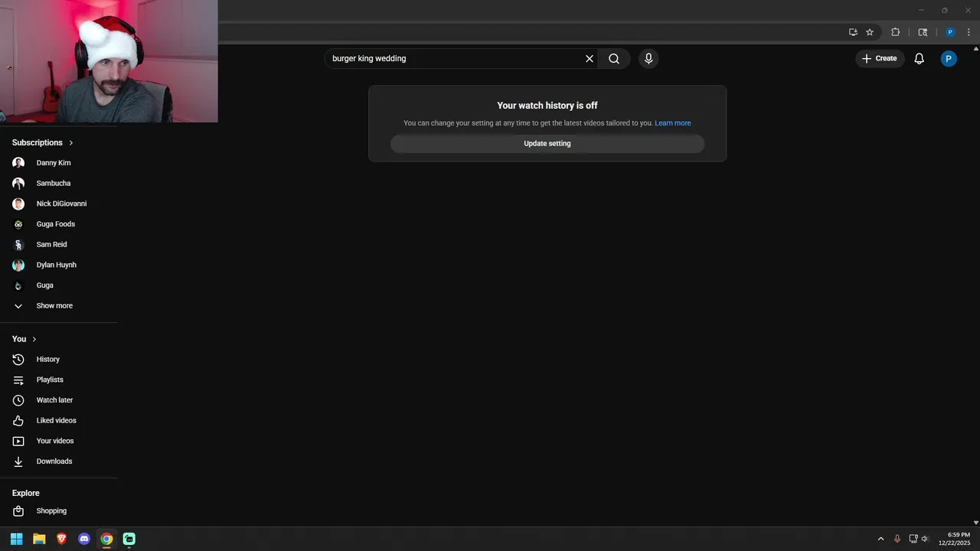This screenshot has height=551, width=980.
Task: Click the tray microphone indicator
Action: (x=897, y=539)
